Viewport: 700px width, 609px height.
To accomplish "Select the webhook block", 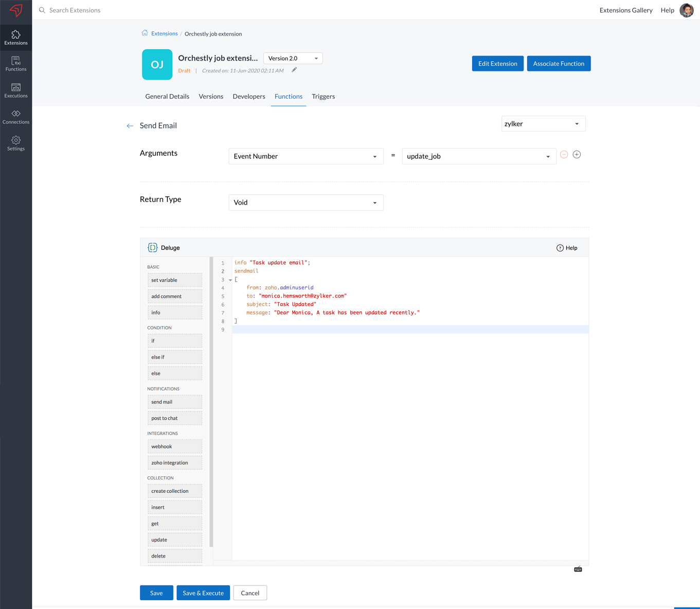I will coord(175,447).
